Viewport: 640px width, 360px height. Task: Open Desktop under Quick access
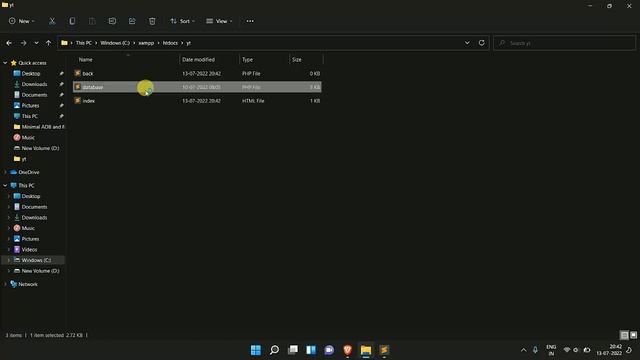[31, 73]
